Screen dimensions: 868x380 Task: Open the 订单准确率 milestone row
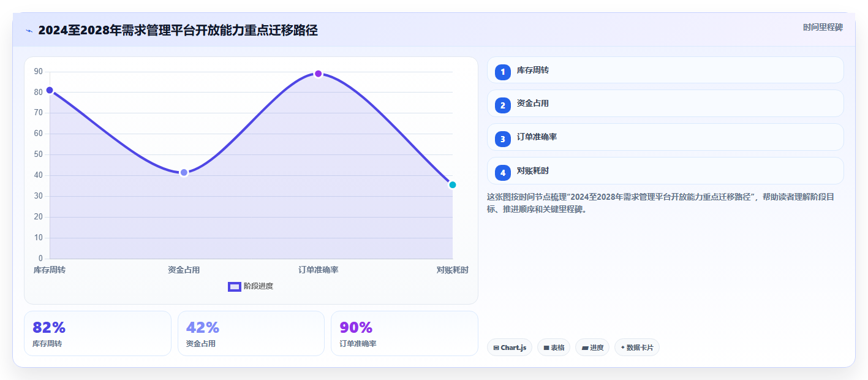pyautogui.click(x=665, y=137)
